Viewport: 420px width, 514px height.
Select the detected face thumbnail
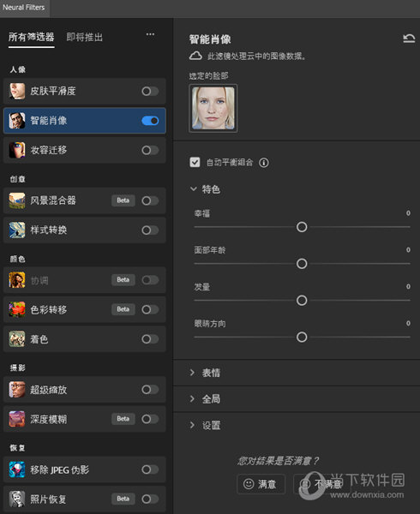[x=213, y=108]
